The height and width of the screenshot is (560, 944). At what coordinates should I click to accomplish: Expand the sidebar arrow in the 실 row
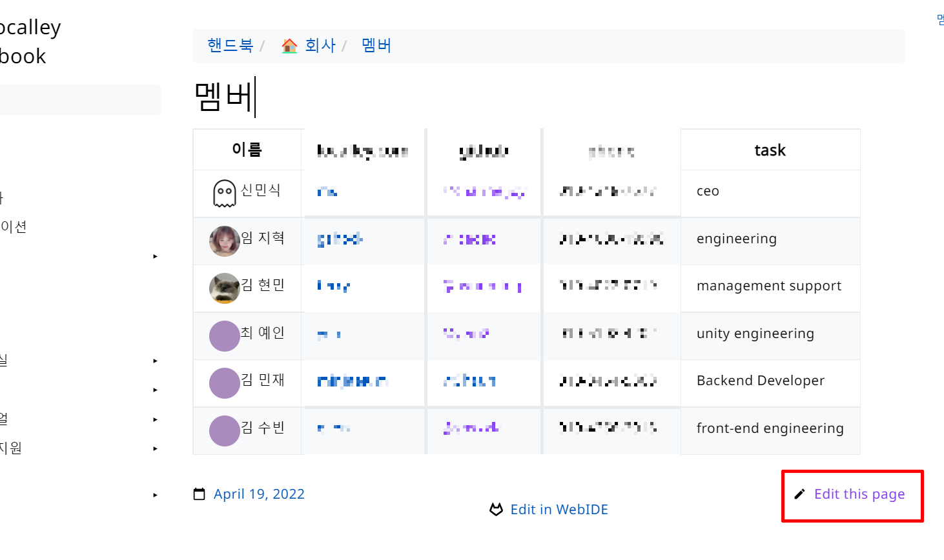(155, 361)
